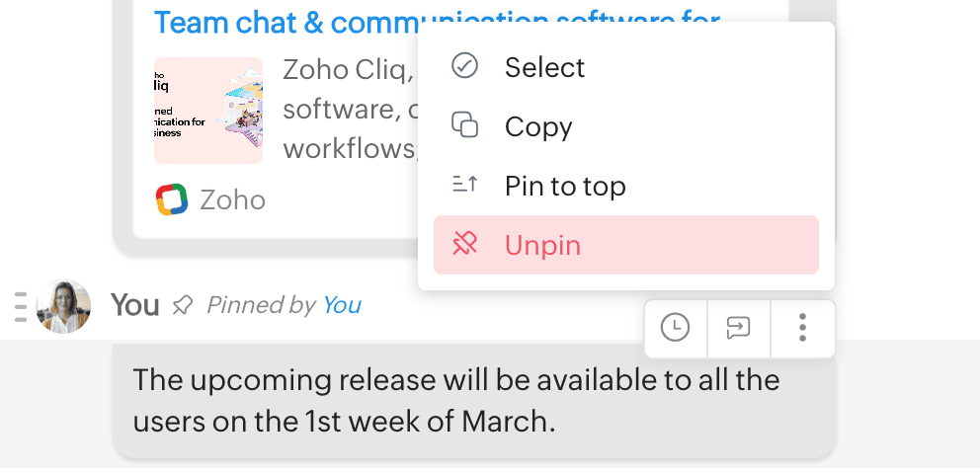The width and height of the screenshot is (980, 474).
Task: Click the Zoho Cliq link description text
Action: click(x=348, y=109)
